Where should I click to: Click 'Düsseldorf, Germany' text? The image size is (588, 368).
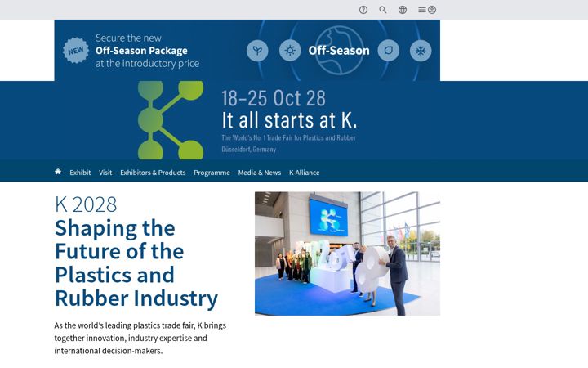click(248, 149)
